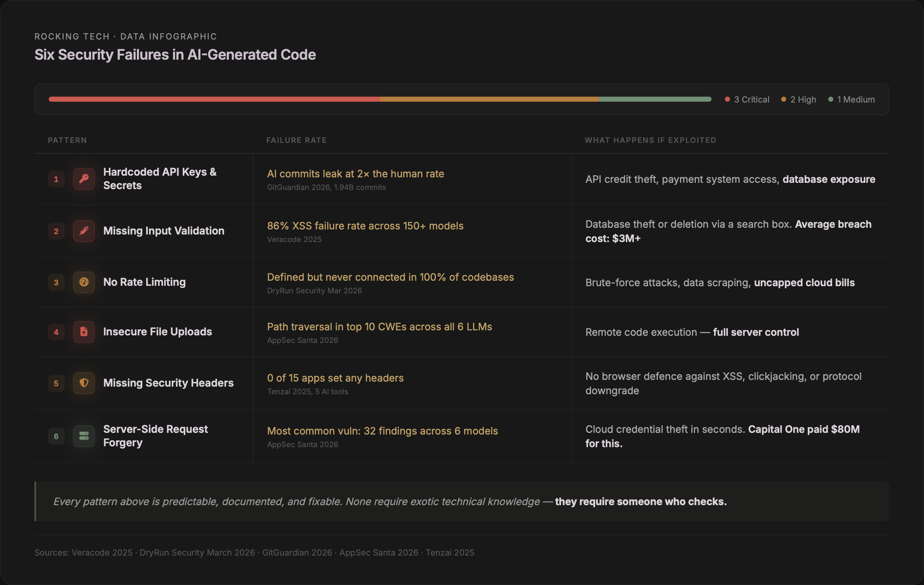Sort by the PATTERN column header
Screen dimensions: 924x585
(67, 140)
